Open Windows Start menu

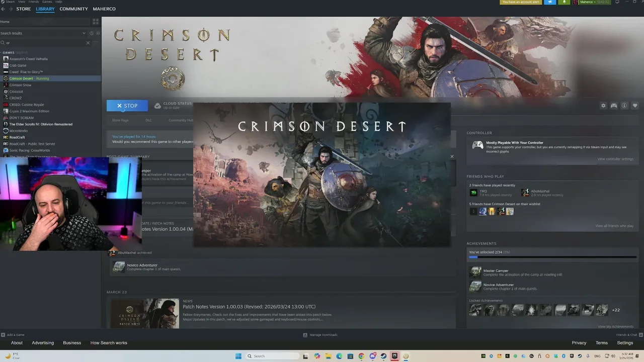(x=238, y=356)
